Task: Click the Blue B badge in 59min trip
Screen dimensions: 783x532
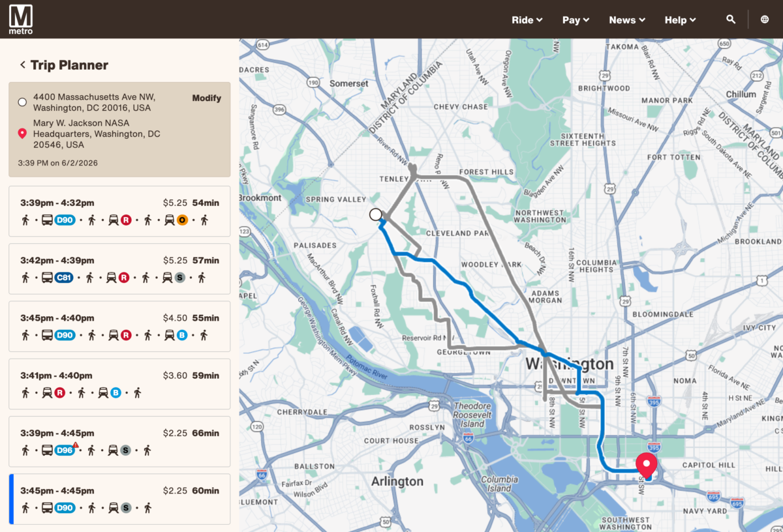Action: [x=115, y=392]
